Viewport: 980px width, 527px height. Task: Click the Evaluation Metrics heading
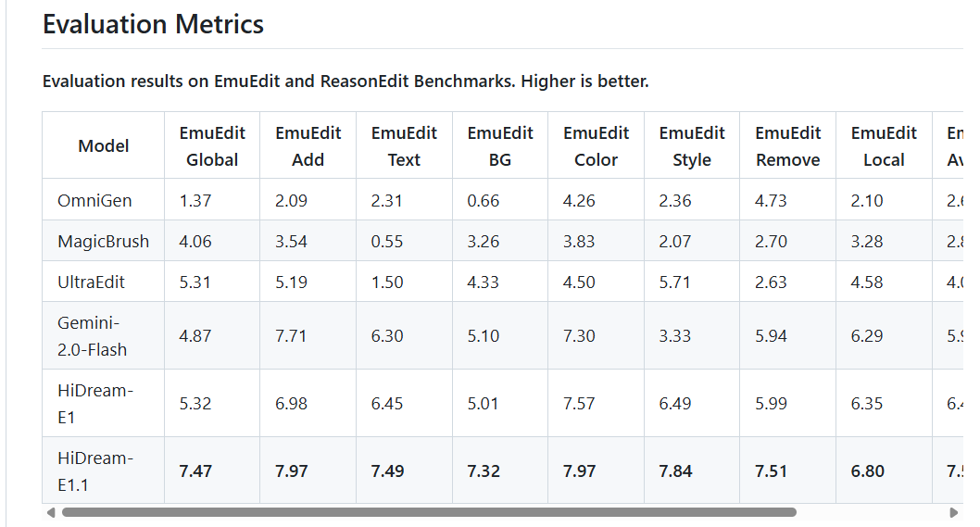click(x=153, y=24)
